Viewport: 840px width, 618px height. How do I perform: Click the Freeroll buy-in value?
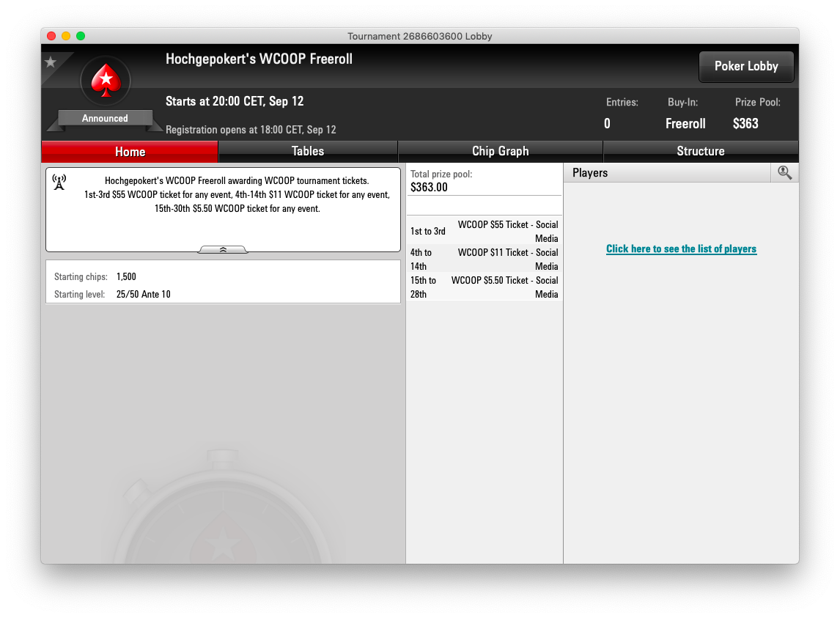click(685, 124)
